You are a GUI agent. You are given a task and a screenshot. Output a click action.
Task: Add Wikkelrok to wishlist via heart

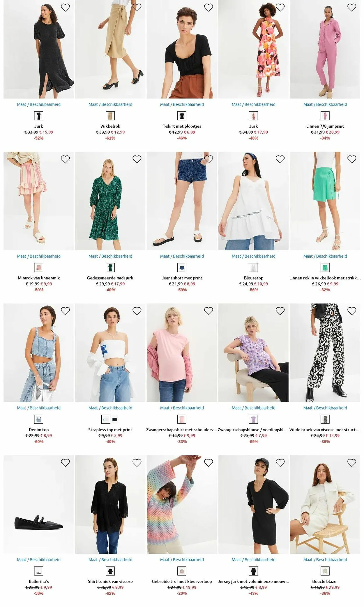click(137, 8)
